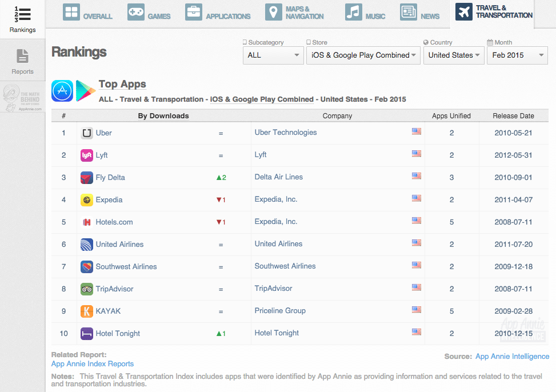Switch to the Music tab

pos(365,13)
